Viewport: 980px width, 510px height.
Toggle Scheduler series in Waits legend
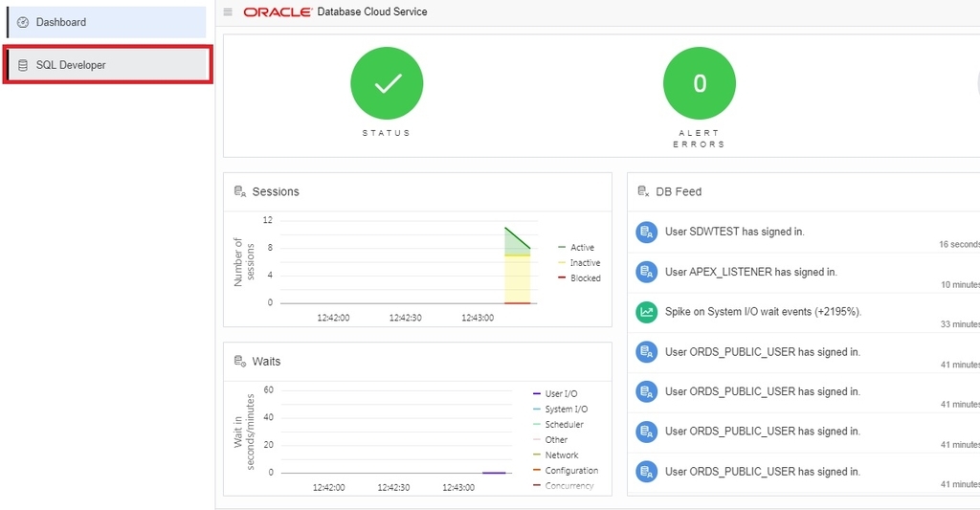click(x=558, y=425)
